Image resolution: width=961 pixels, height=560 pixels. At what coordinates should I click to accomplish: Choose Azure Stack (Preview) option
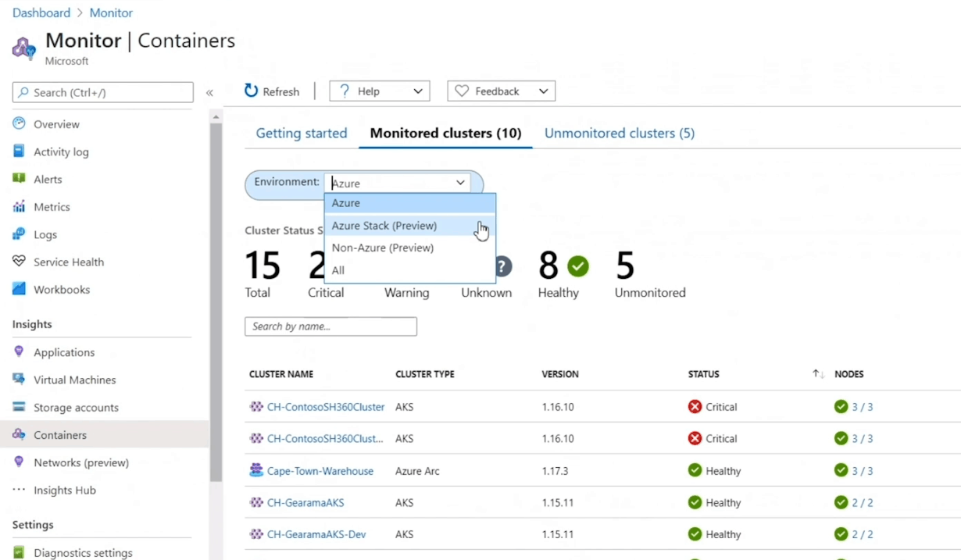pos(410,226)
